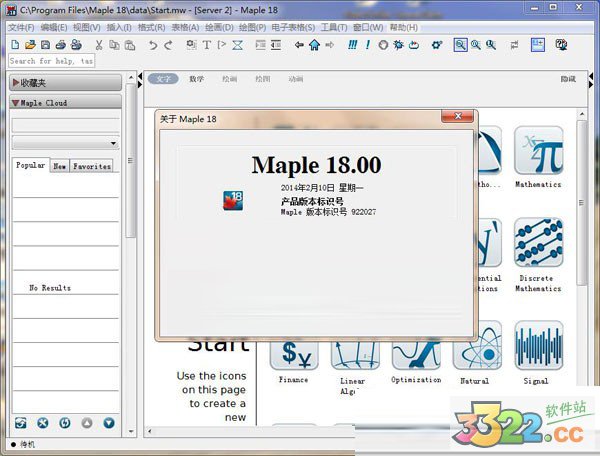Save the worksheet with floppy disk icon
The width and height of the screenshot is (600, 456).
coord(45,45)
